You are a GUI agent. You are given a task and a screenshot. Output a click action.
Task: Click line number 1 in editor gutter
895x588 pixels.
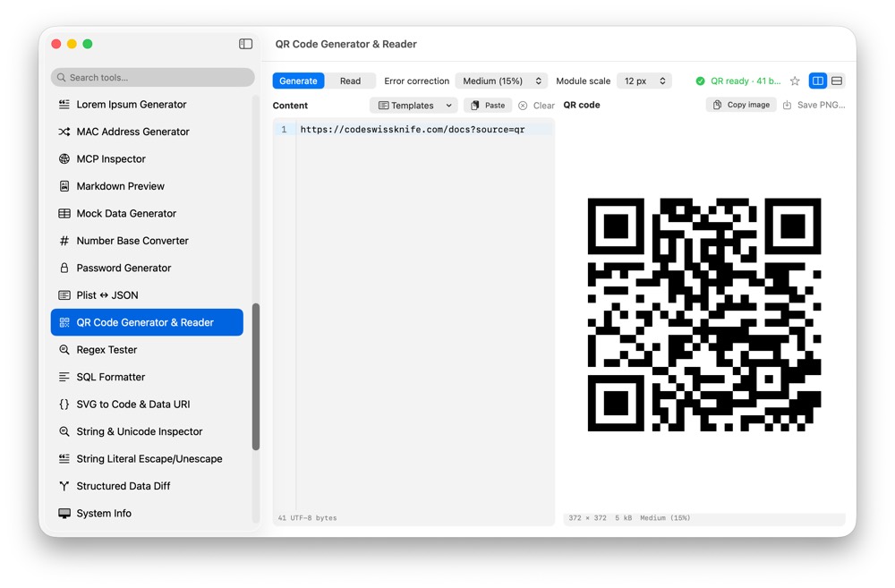point(284,130)
